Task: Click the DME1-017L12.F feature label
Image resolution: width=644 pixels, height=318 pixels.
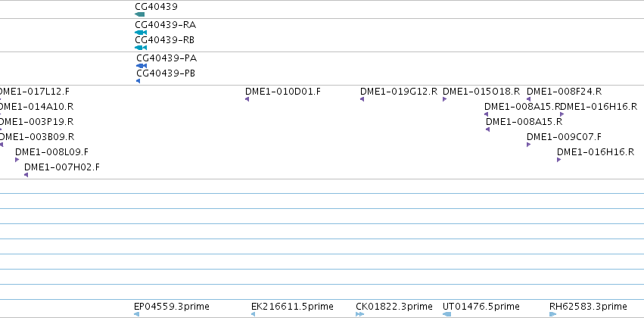Action: click(35, 91)
